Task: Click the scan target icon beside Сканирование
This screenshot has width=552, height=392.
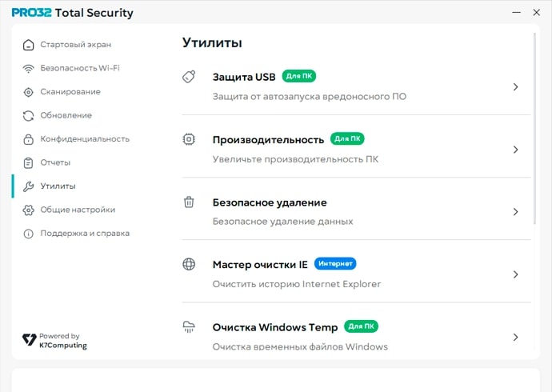Action: coord(29,92)
